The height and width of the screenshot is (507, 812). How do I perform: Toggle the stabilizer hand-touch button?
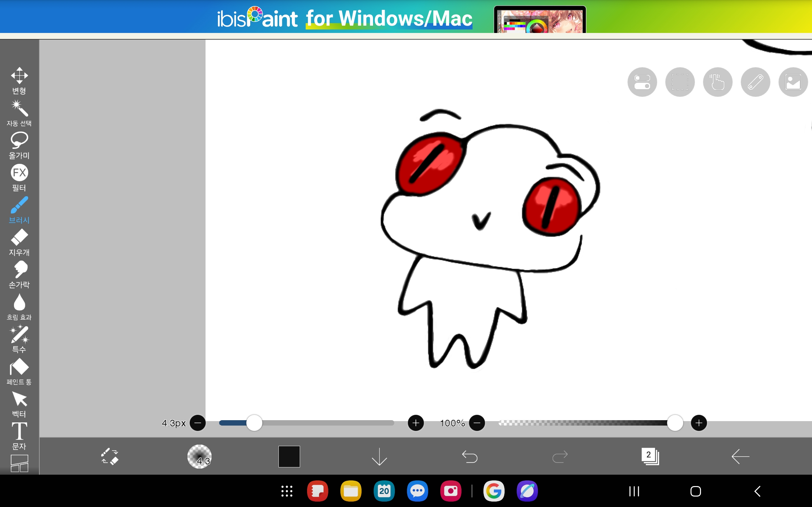point(717,82)
